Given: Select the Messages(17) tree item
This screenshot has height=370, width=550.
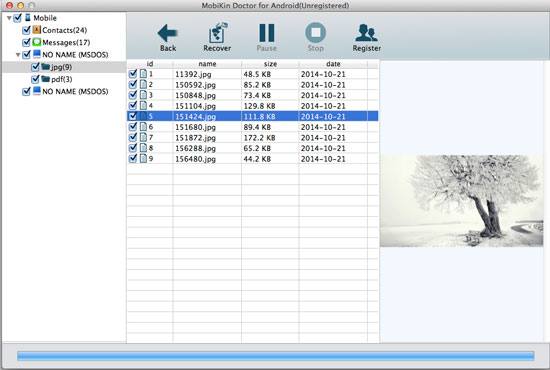Looking at the screenshot, I should coord(66,42).
